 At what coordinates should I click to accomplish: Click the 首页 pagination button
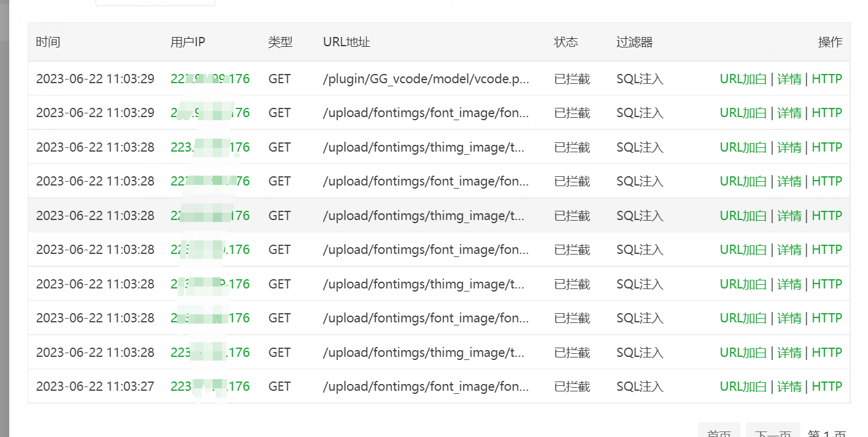718,431
